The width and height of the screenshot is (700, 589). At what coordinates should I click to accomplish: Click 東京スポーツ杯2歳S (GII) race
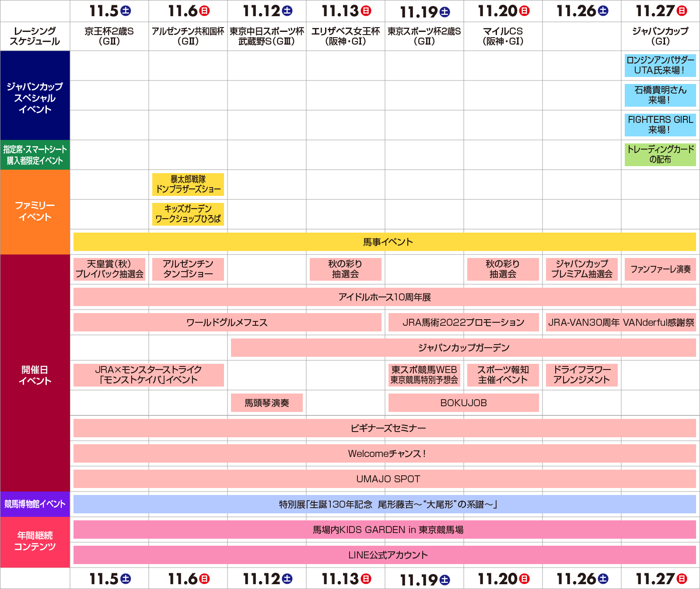(x=424, y=36)
